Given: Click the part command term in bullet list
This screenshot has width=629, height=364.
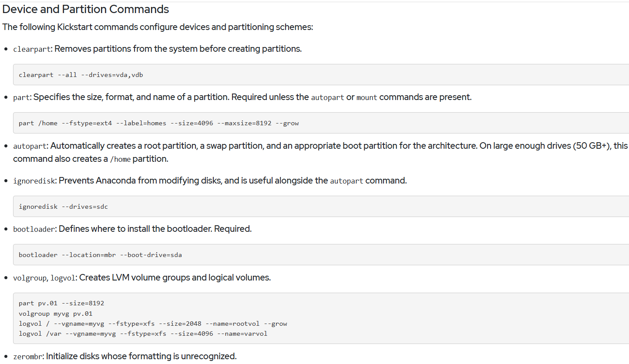Looking at the screenshot, I should pos(21,97).
